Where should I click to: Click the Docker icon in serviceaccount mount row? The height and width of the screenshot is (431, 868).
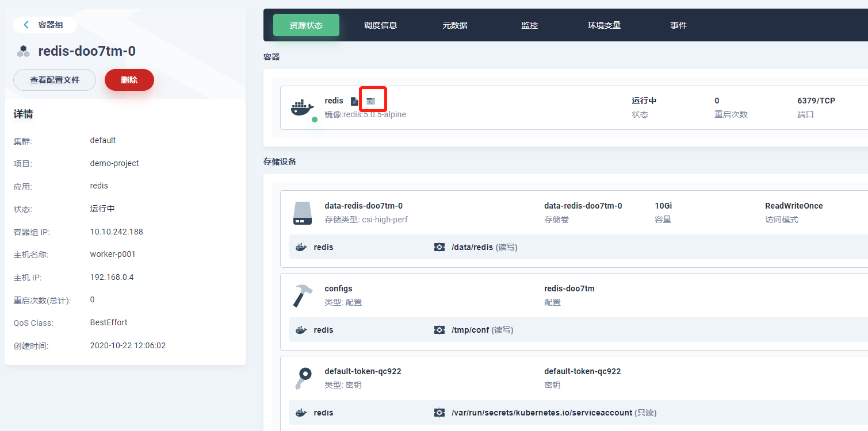[x=301, y=413]
